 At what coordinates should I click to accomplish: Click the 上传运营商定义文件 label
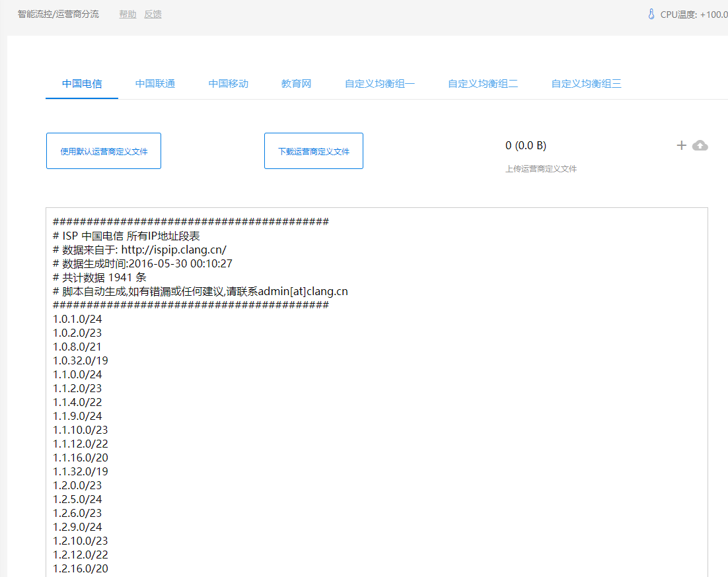pyautogui.click(x=541, y=169)
